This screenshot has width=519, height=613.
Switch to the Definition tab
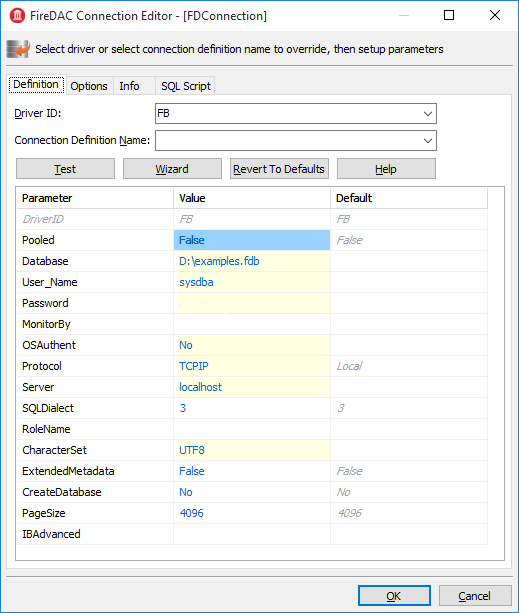pyautogui.click(x=36, y=84)
